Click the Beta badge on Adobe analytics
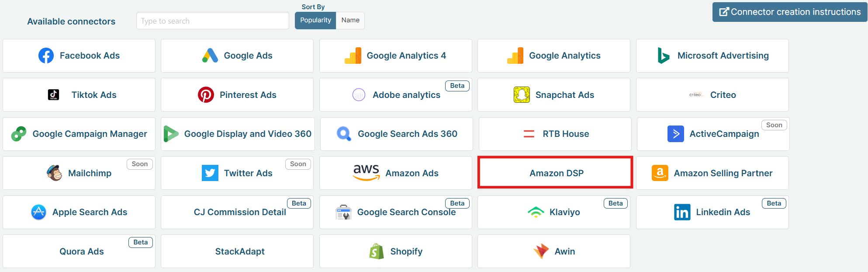The width and height of the screenshot is (868, 272). pyautogui.click(x=457, y=86)
